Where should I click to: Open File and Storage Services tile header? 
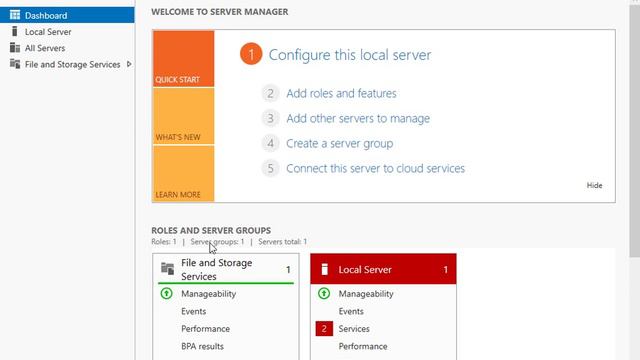[x=226, y=269]
